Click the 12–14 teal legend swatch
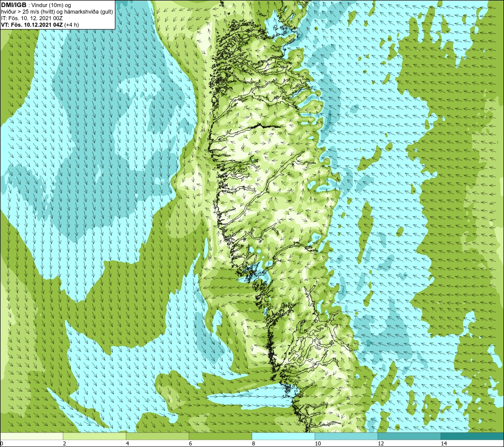Screen dimensions: 504x447 pyautogui.click(x=409, y=436)
